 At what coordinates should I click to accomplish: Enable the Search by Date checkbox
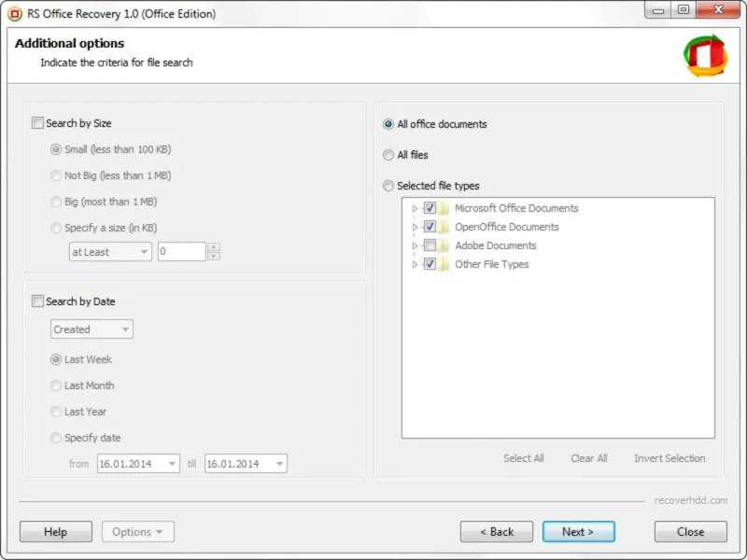click(x=37, y=301)
